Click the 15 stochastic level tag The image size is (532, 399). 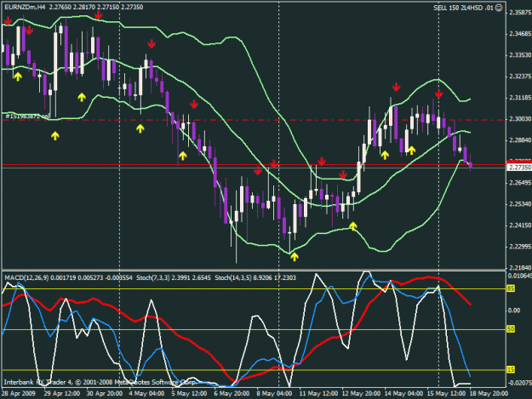511,369
